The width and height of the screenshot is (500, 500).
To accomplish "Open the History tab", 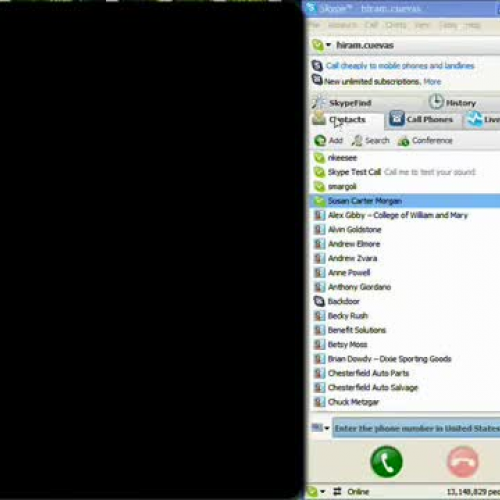I will [461, 103].
